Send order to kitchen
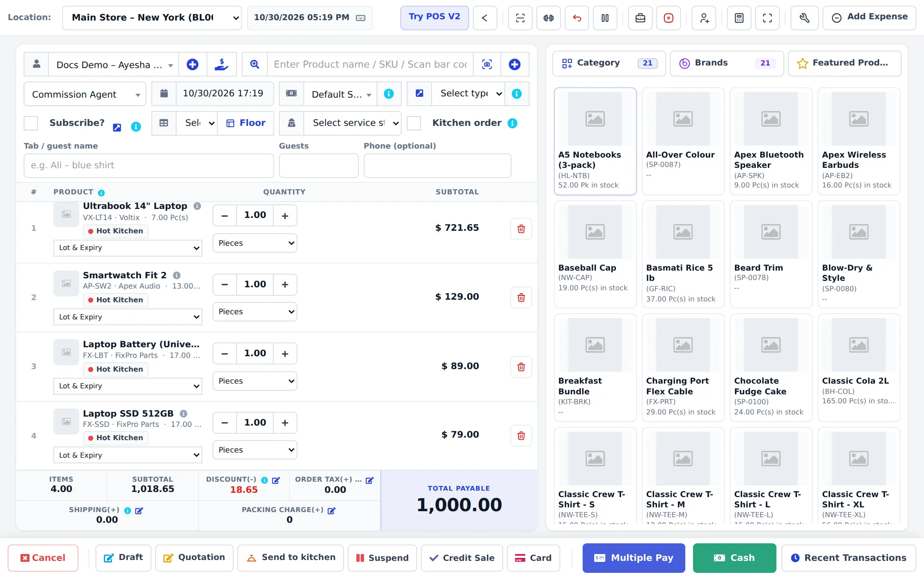This screenshot has width=924, height=578. [290, 558]
